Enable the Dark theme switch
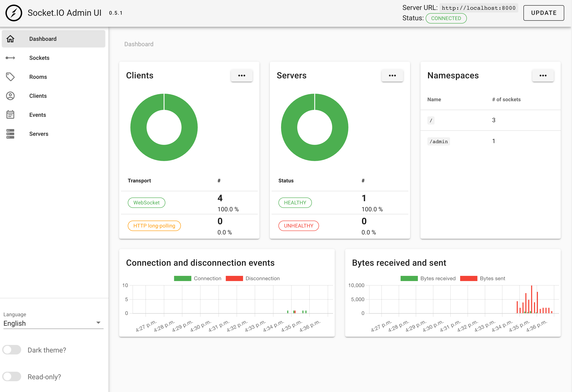The height and width of the screenshot is (392, 572). pyautogui.click(x=12, y=350)
